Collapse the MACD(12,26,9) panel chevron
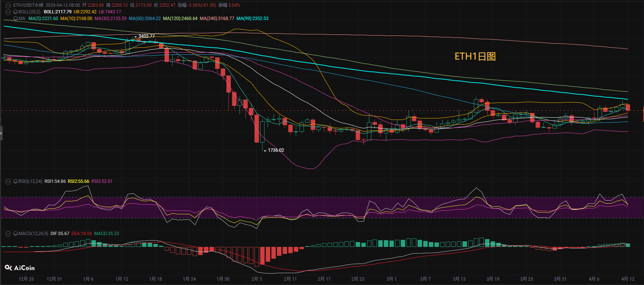This screenshot has width=644, height=285. point(8,234)
